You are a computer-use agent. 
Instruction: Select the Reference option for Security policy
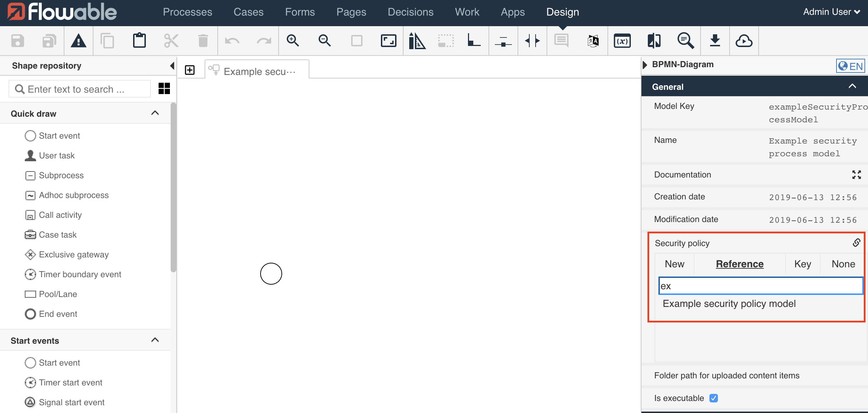[x=739, y=264]
